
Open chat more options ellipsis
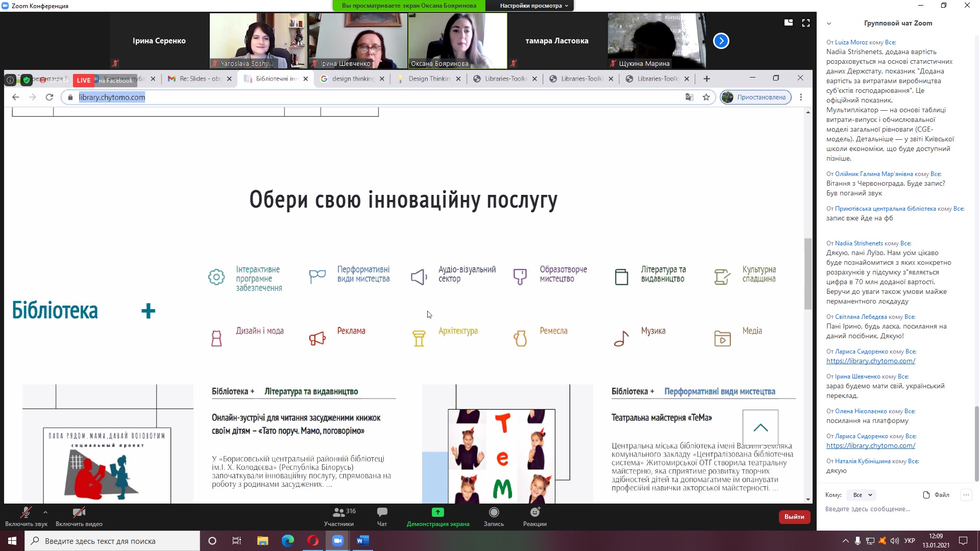click(966, 495)
